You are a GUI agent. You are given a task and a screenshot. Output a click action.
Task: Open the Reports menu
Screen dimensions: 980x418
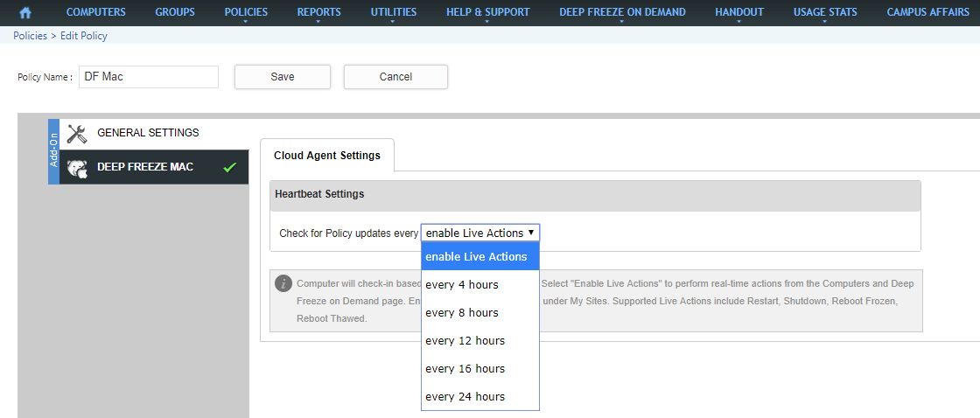pyautogui.click(x=319, y=12)
